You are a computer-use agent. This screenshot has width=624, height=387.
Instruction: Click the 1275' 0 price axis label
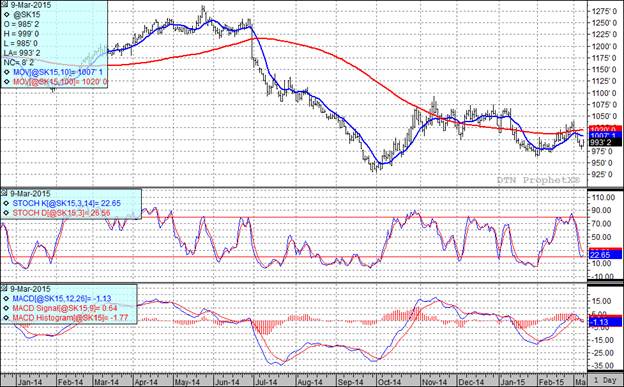pos(604,11)
